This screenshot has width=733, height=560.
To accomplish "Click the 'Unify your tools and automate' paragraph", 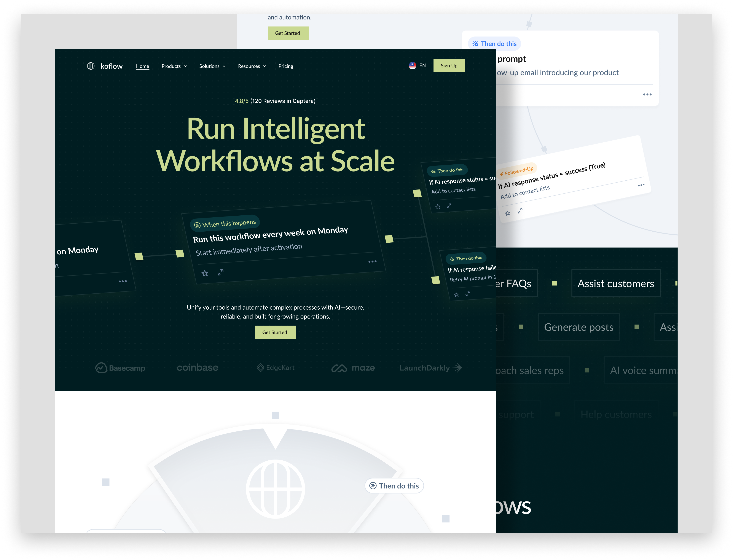I will (x=275, y=312).
